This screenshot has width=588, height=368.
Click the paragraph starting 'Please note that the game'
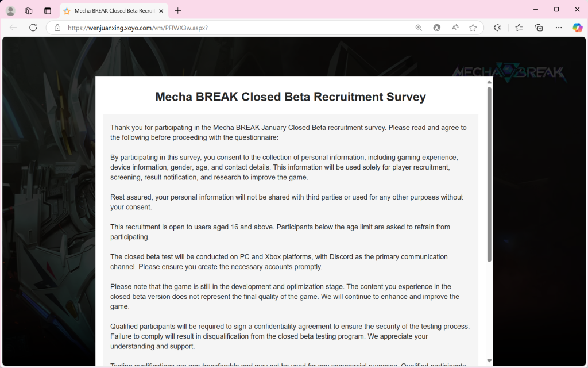285,297
